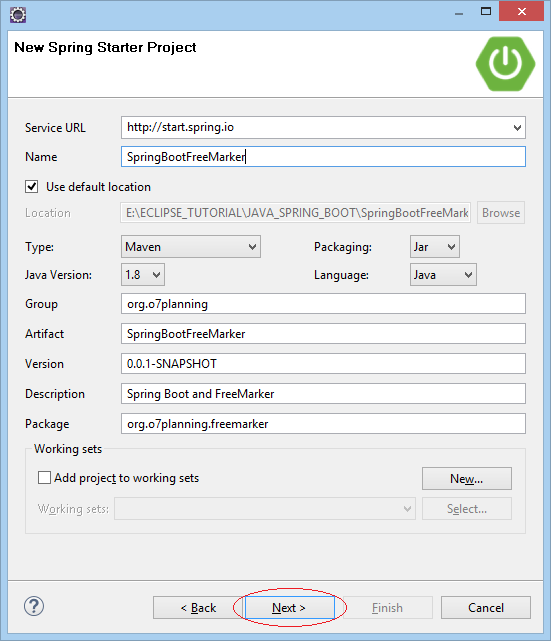Enable Add project to working sets
This screenshot has width=551, height=641.
point(44,477)
